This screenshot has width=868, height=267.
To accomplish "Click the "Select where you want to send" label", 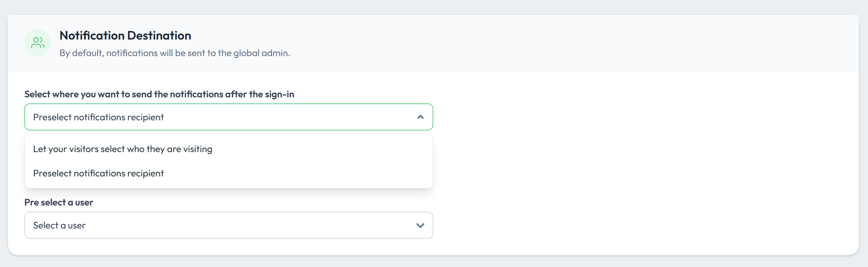I will [159, 94].
